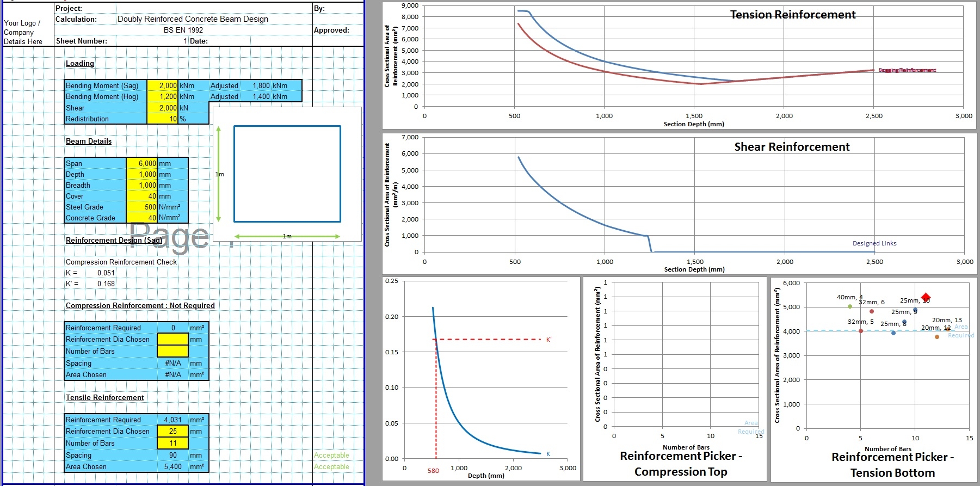Click the Bending Moment (Sag) value cell
Image resolution: width=980 pixels, height=486 pixels.
click(x=162, y=85)
